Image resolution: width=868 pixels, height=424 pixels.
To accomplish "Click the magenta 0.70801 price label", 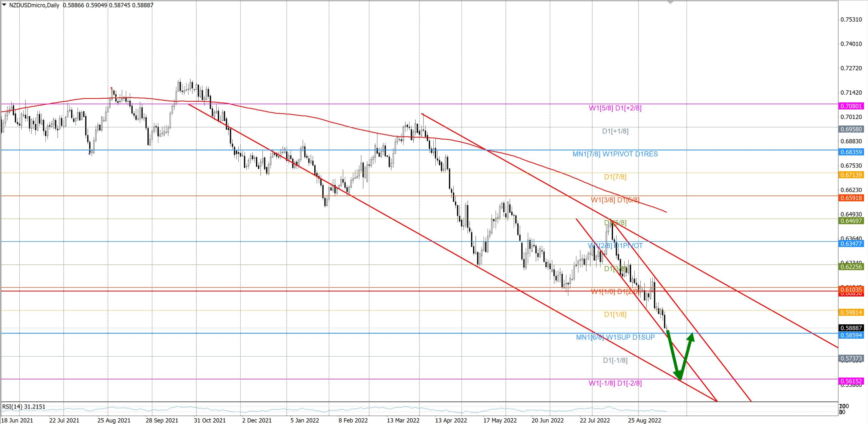I will tap(851, 106).
